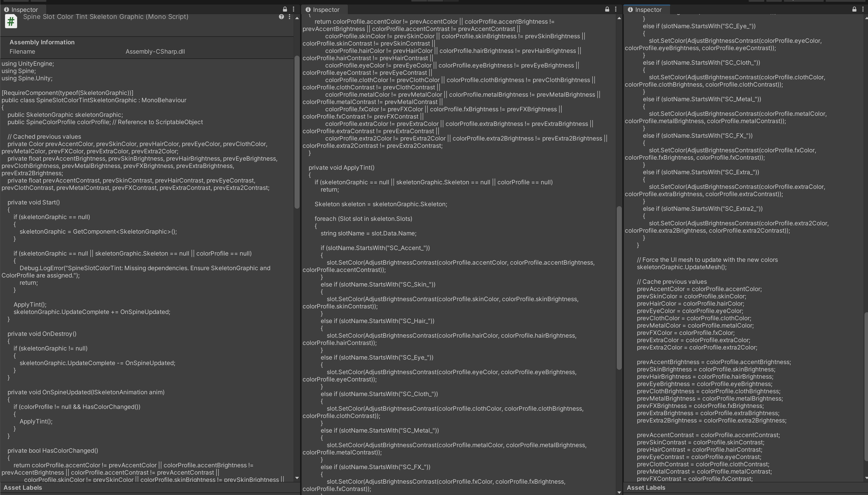Click the Assembly-CSharp.dll filename
Image resolution: width=868 pixels, height=495 pixels.
pos(155,51)
